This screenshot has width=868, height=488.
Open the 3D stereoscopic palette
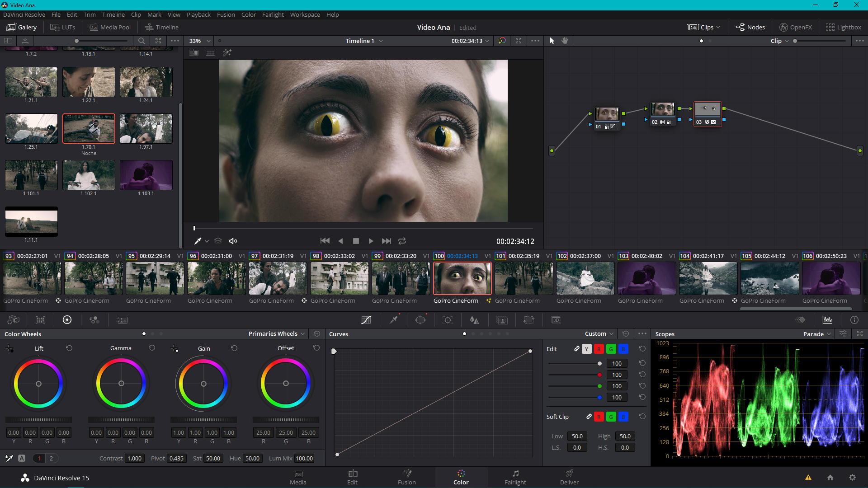pyautogui.click(x=556, y=320)
